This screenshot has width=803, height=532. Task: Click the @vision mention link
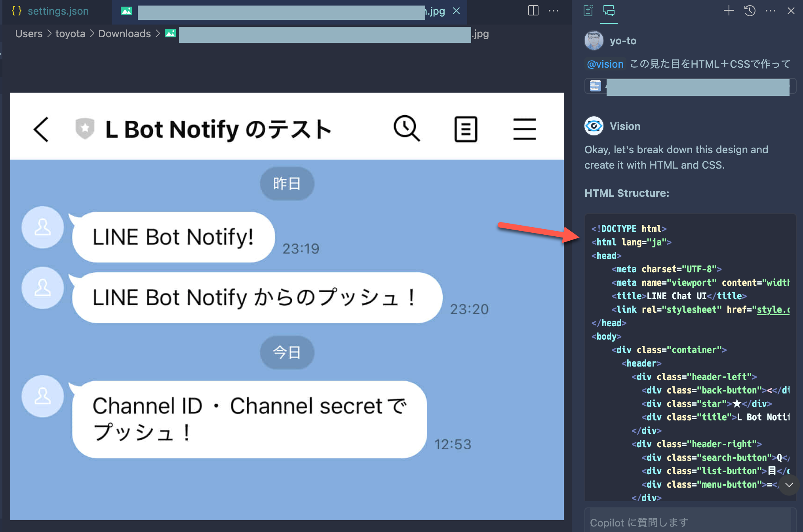[605, 64]
